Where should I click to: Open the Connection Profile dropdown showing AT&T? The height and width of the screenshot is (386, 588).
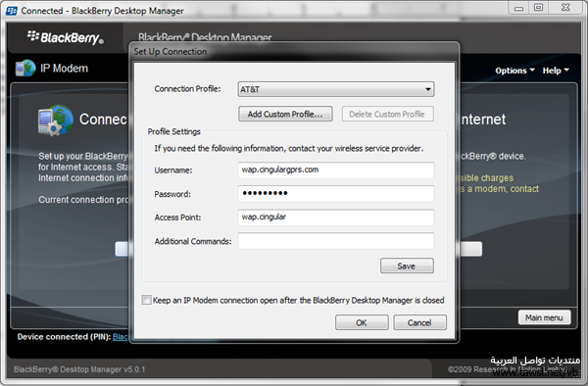coord(336,89)
